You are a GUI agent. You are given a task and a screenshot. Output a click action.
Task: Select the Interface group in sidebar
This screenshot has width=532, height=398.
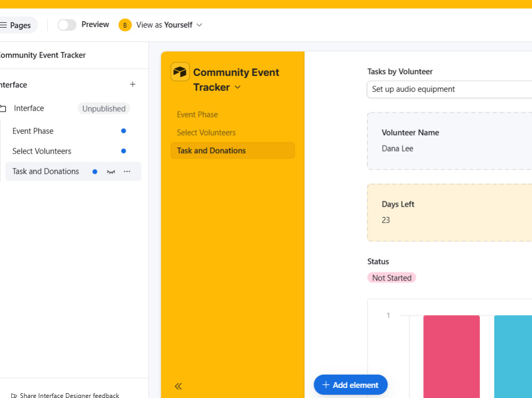tap(29, 108)
